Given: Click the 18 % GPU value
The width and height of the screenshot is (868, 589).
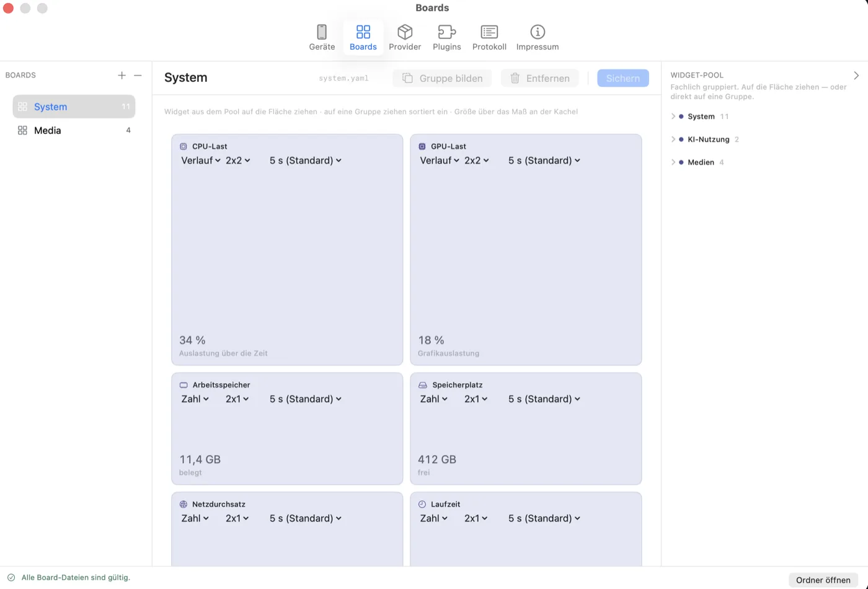Looking at the screenshot, I should point(431,340).
